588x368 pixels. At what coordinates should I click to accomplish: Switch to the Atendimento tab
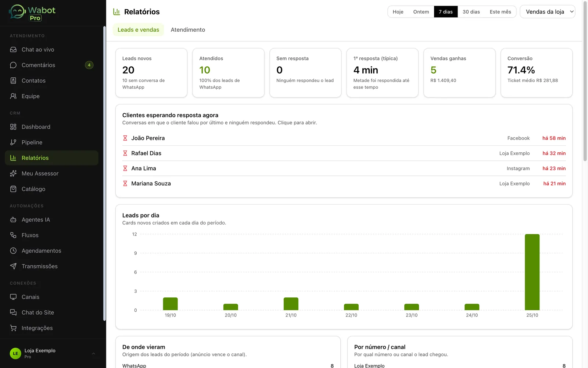(x=188, y=30)
